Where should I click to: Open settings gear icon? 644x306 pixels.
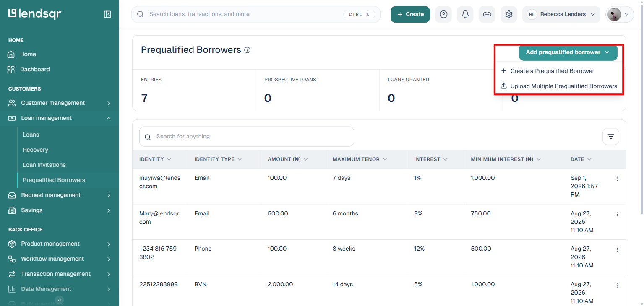coord(509,14)
